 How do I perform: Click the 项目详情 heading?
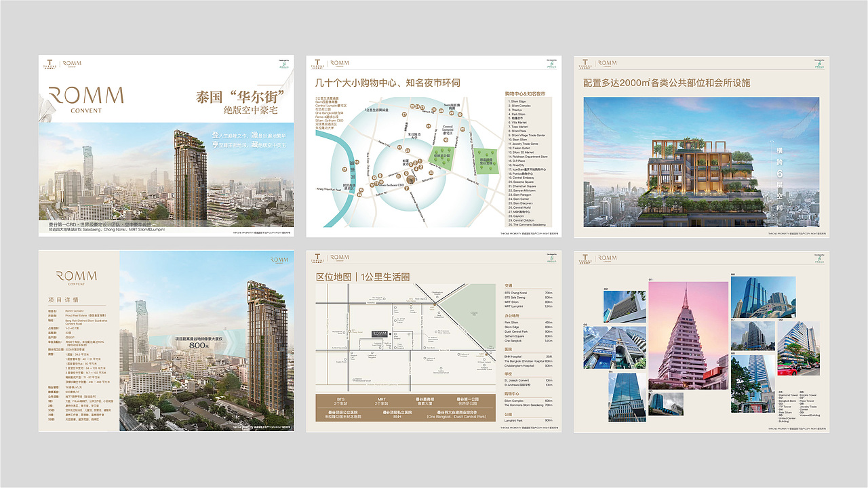pyautogui.click(x=64, y=300)
